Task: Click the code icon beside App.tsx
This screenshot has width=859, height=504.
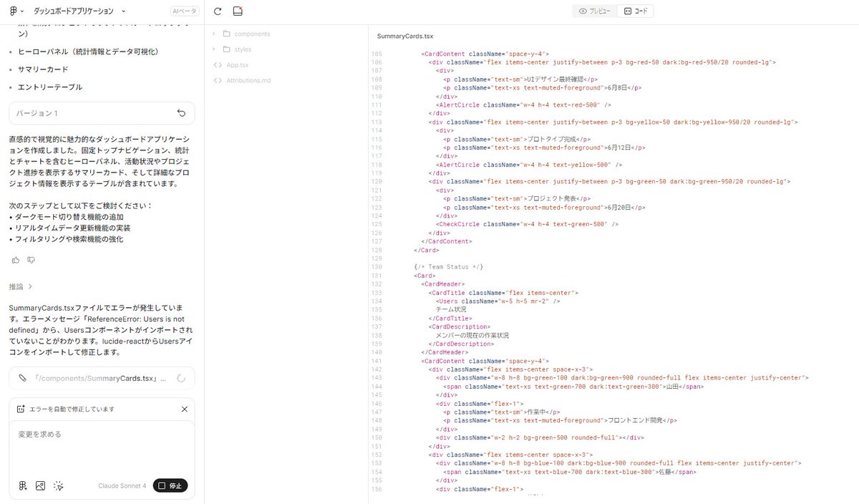Action: coord(217,65)
